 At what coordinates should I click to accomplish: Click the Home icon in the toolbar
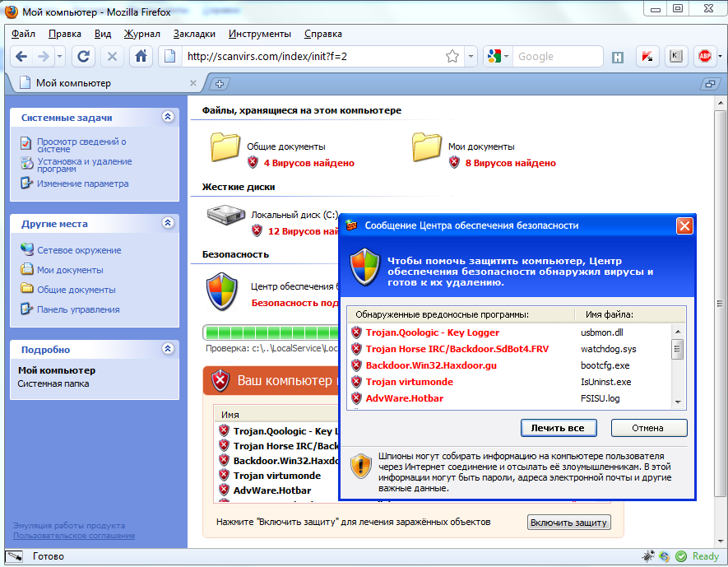[x=141, y=57]
